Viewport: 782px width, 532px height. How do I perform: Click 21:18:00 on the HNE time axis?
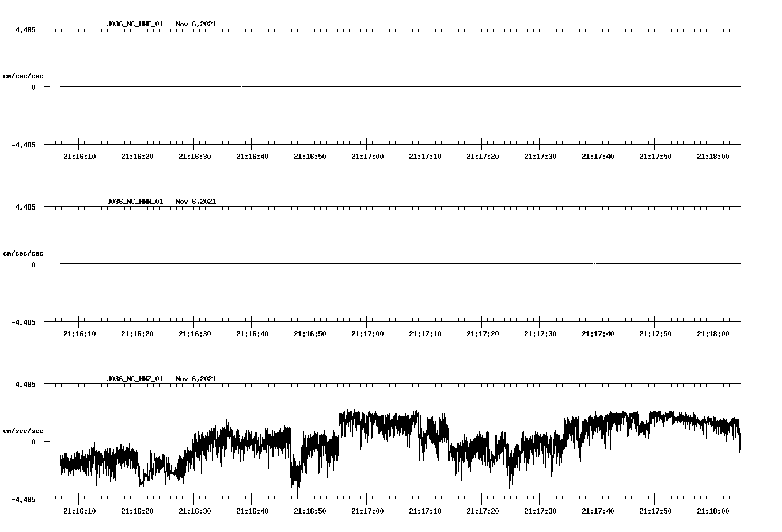(713, 157)
